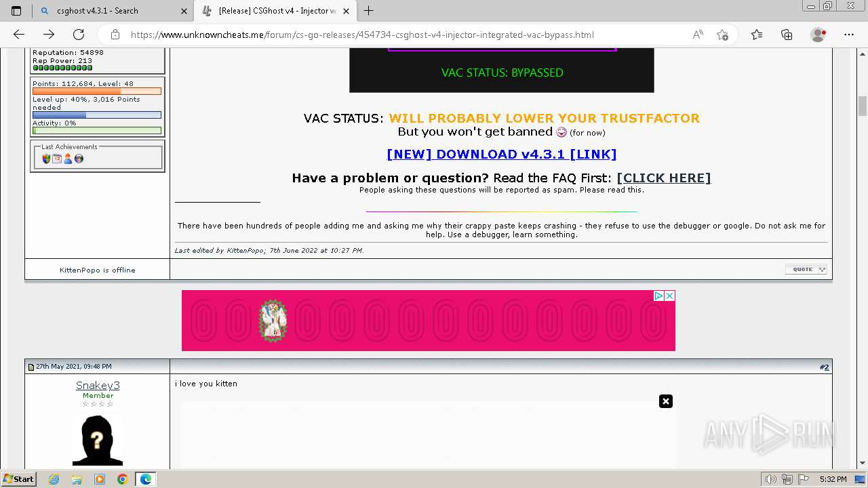
Task: Click the globe achievement badge
Action: (x=79, y=159)
